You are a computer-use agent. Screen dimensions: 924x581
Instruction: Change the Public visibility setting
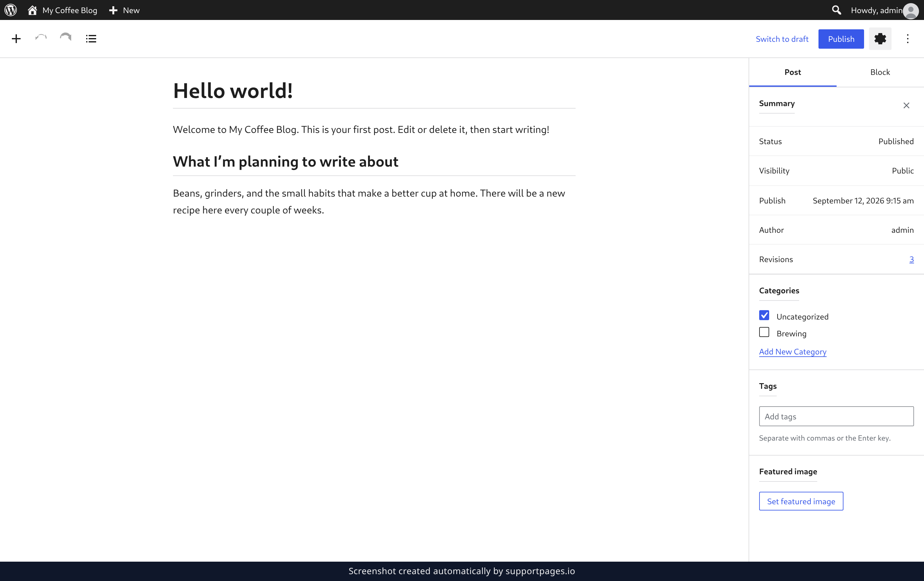click(x=902, y=171)
